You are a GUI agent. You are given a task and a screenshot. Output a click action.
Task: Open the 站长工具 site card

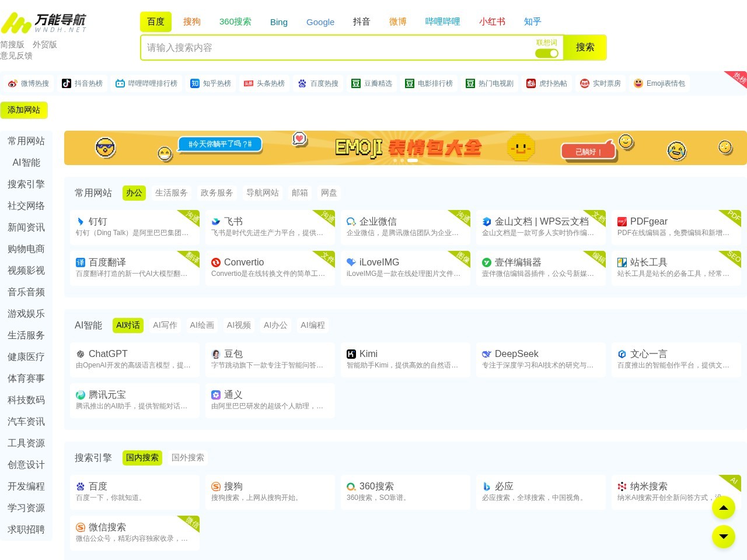(676, 268)
